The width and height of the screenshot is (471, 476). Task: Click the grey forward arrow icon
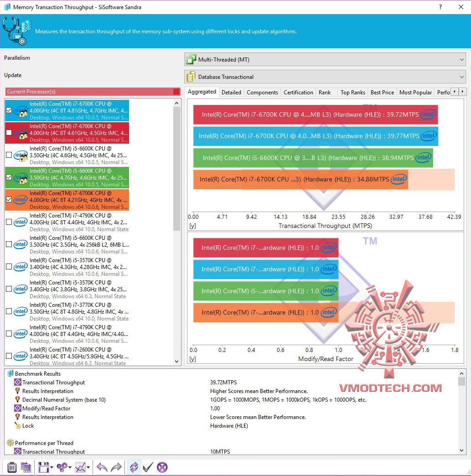[x=116, y=467]
